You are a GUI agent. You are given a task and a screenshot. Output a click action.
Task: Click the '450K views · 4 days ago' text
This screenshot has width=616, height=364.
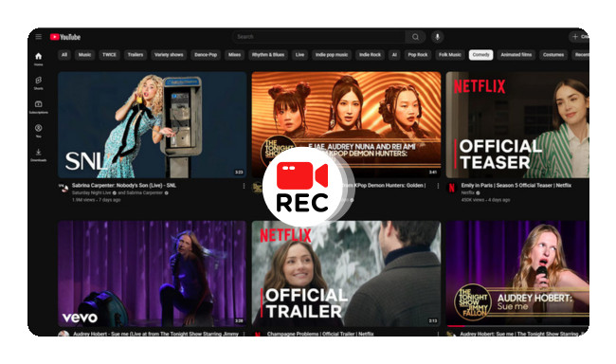[x=485, y=200]
